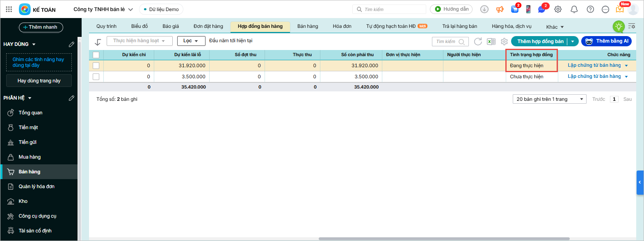Click the help question mark icon
Screen dimensions: 644x241
tap(590, 9)
